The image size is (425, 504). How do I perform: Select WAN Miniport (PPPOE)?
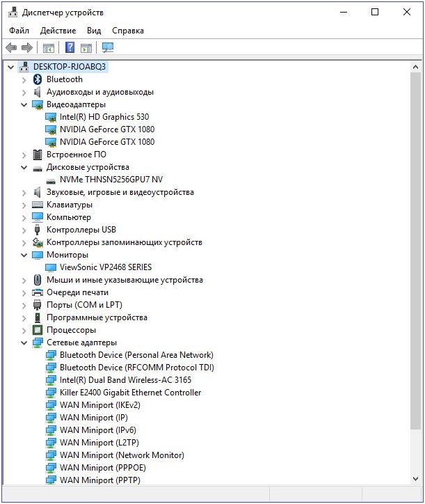click(103, 468)
